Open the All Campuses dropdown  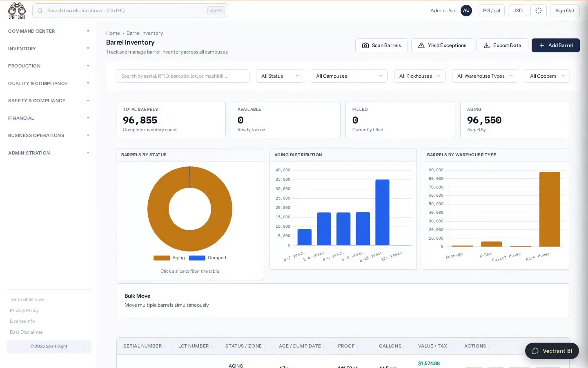(x=349, y=76)
